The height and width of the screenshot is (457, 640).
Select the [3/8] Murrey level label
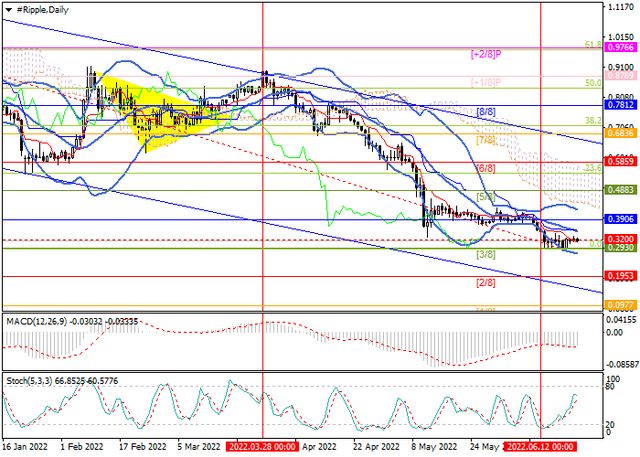click(486, 255)
